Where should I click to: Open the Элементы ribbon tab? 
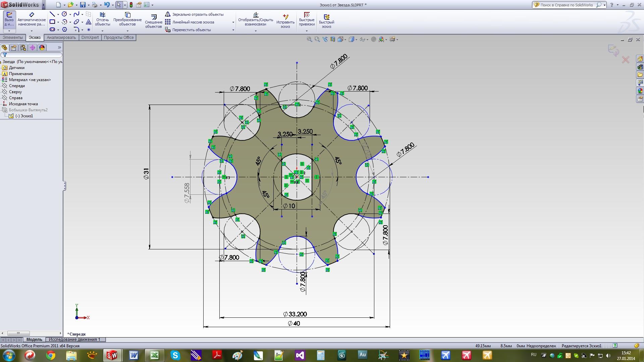point(13,38)
